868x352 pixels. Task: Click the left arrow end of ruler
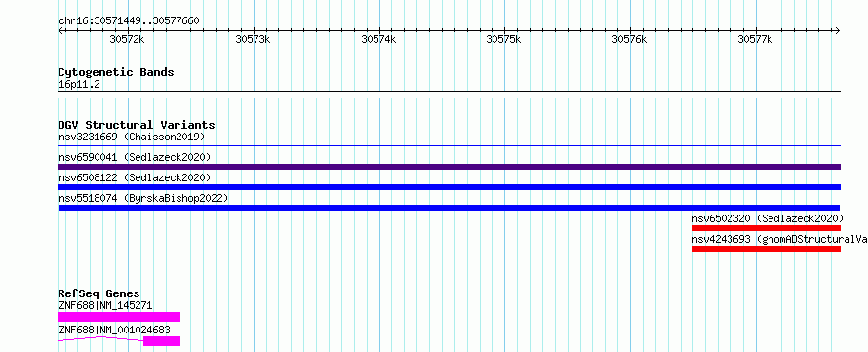(60, 30)
